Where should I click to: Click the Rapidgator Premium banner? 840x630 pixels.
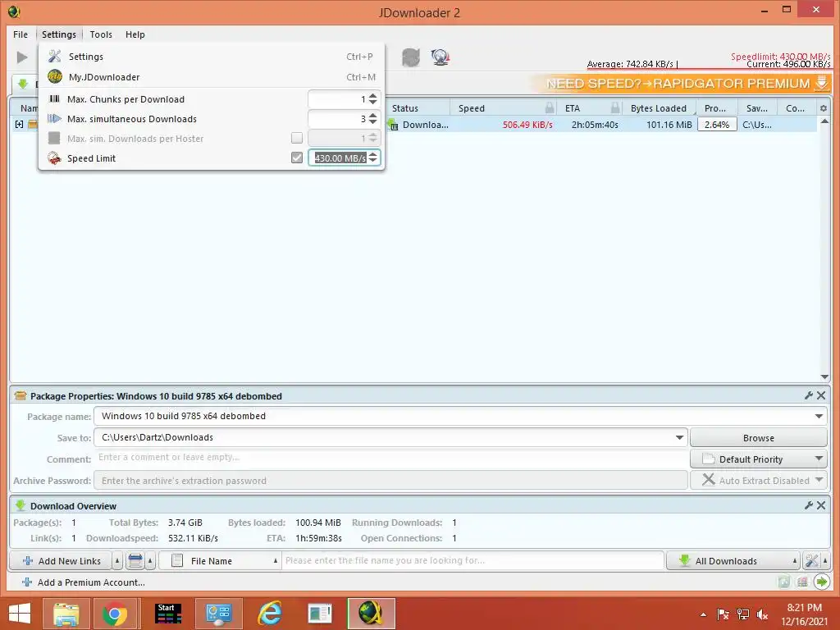[680, 83]
